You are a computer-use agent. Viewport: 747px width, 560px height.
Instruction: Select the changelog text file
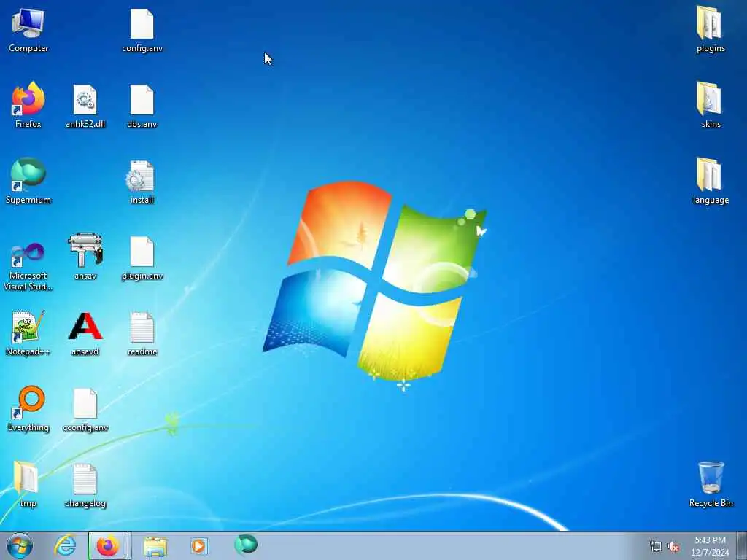85,485
